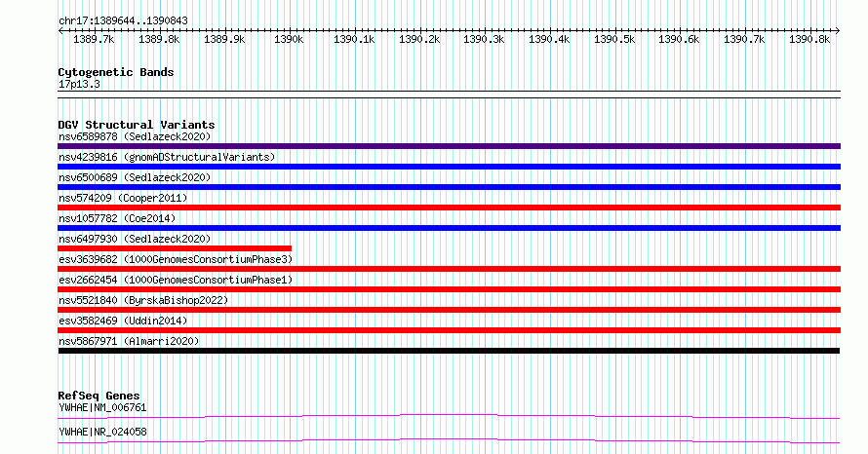Viewport: 868px width, 454px height.
Task: Click the chr17:1389644..1390843 region label
Action: pyautogui.click(x=123, y=20)
